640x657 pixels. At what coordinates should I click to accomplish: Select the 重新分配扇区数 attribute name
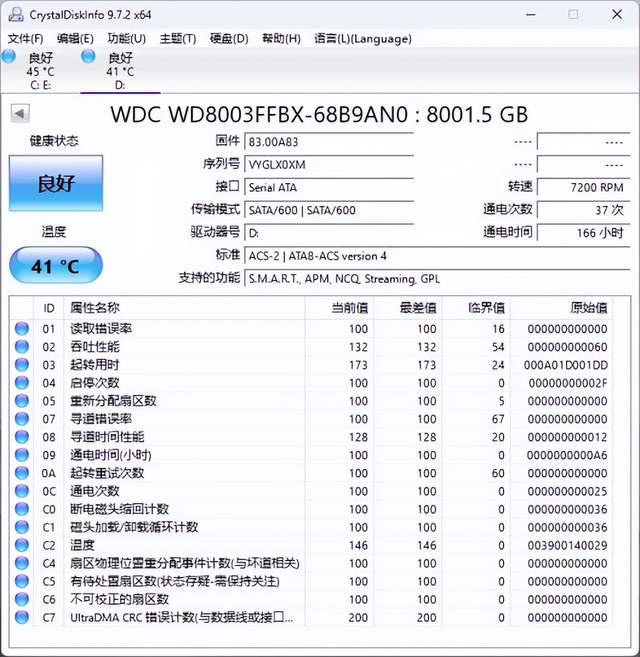pos(113,401)
